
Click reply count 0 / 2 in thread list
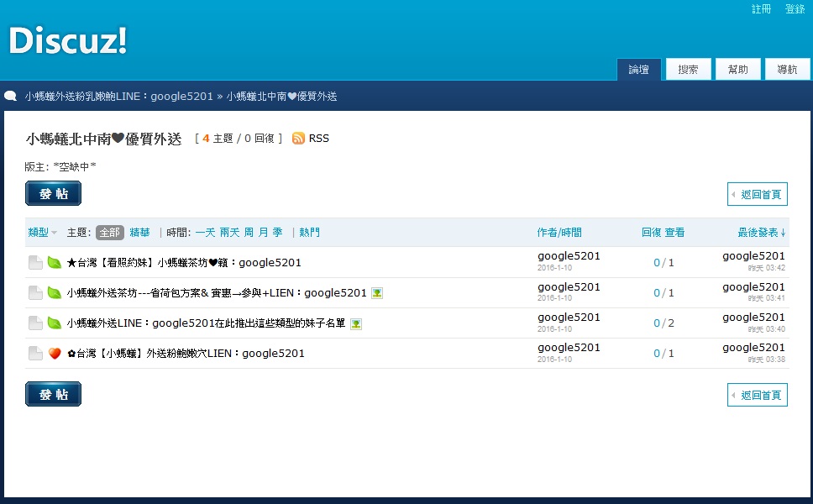tap(664, 323)
